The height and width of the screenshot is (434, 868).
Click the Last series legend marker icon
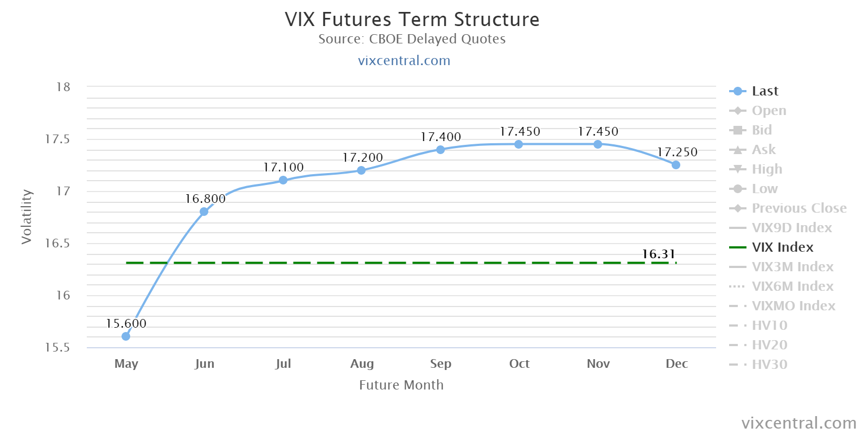pyautogui.click(x=737, y=91)
